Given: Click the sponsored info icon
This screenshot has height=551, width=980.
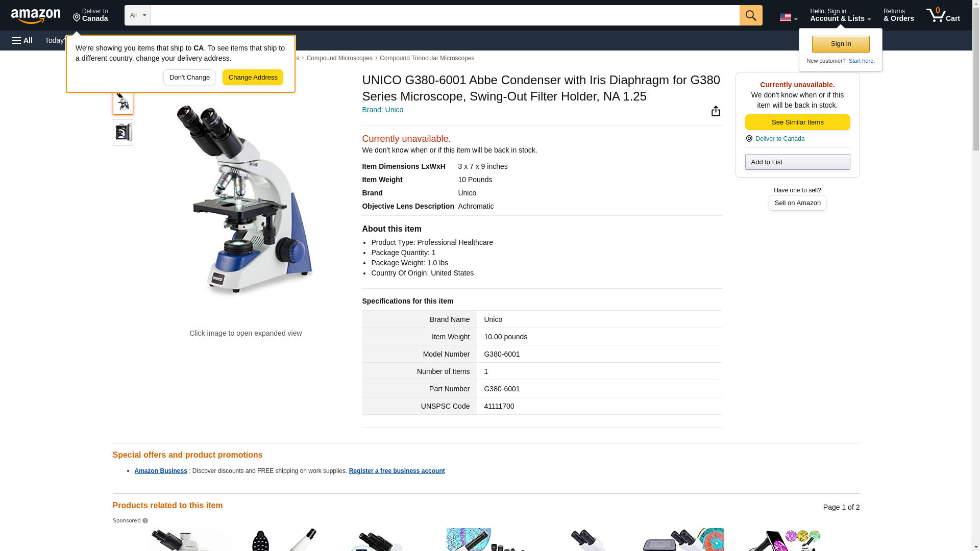Looking at the screenshot, I should pos(145,520).
